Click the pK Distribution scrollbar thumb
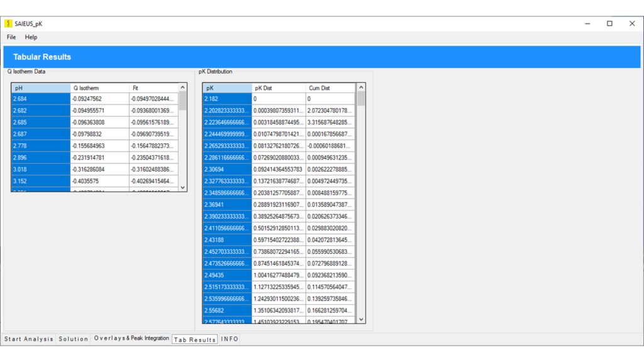The width and height of the screenshot is (644, 362). tap(361, 99)
